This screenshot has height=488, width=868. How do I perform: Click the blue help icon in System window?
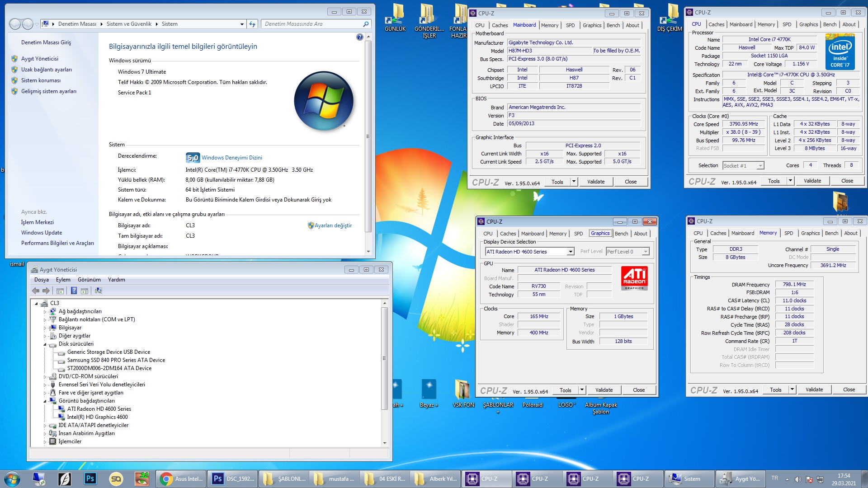(359, 37)
